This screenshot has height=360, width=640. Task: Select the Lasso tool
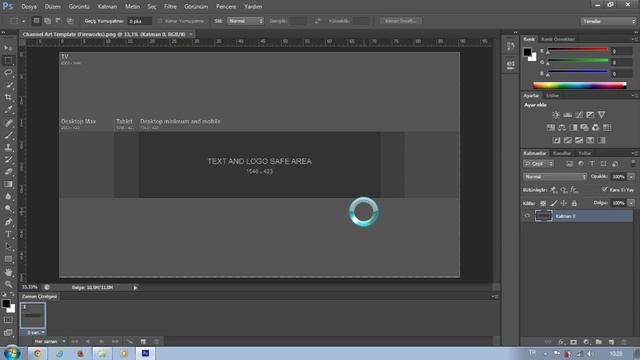[x=8, y=73]
